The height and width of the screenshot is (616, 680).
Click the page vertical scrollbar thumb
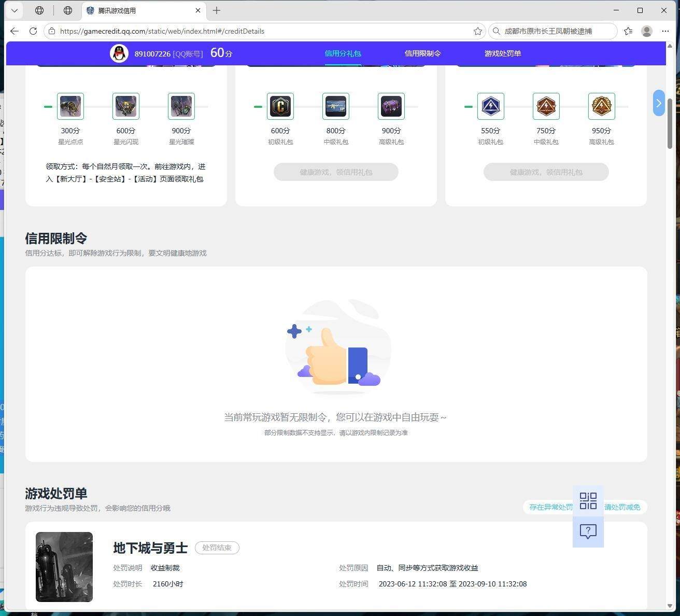point(670,123)
